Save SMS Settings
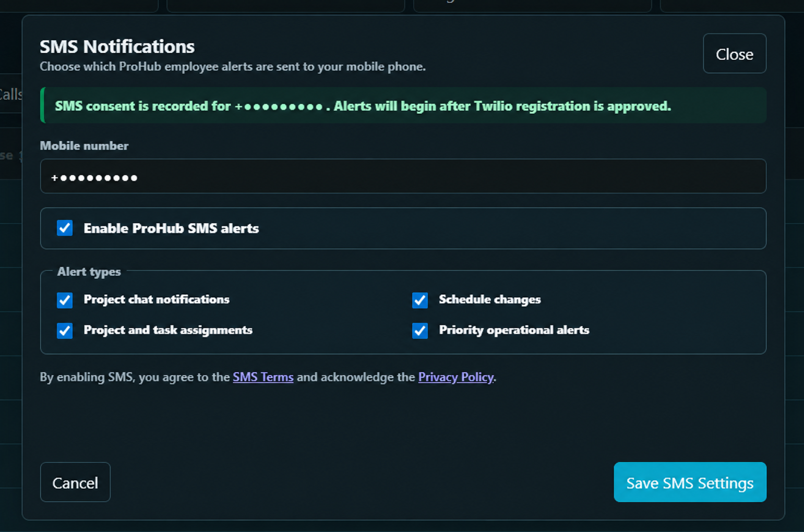This screenshot has width=804, height=532. coord(690,482)
